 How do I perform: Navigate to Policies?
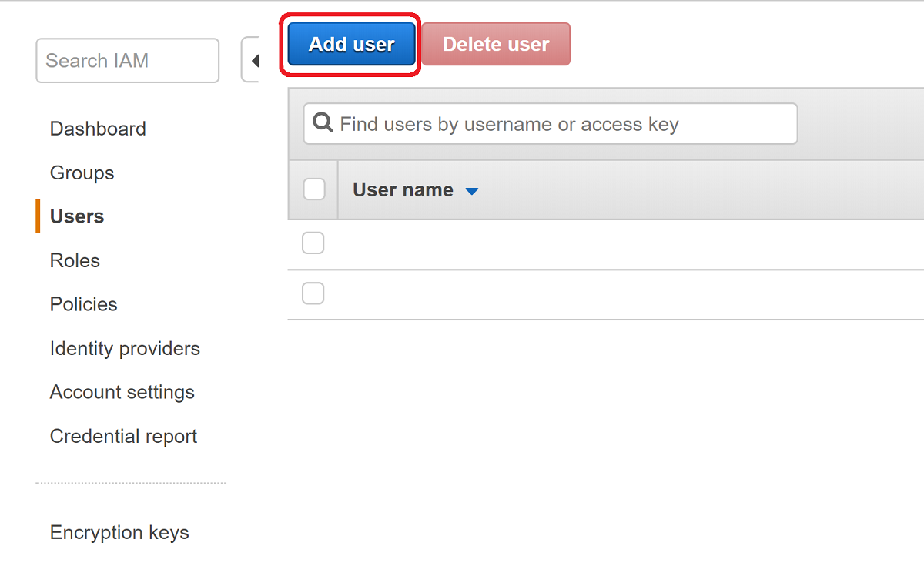click(x=83, y=304)
